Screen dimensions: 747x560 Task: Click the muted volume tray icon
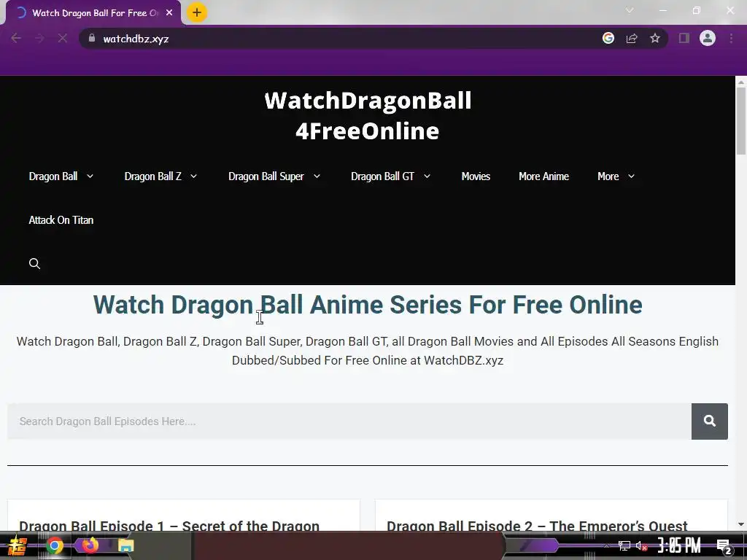click(x=641, y=545)
